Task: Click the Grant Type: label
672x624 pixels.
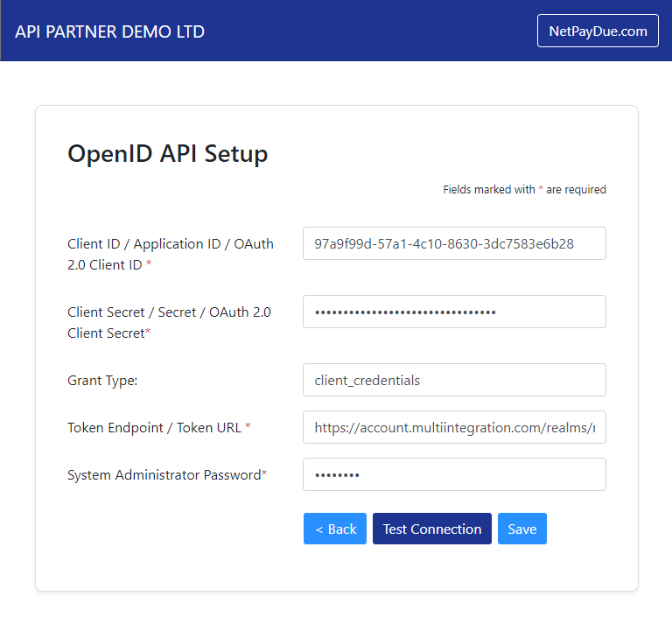Action: [102, 381]
